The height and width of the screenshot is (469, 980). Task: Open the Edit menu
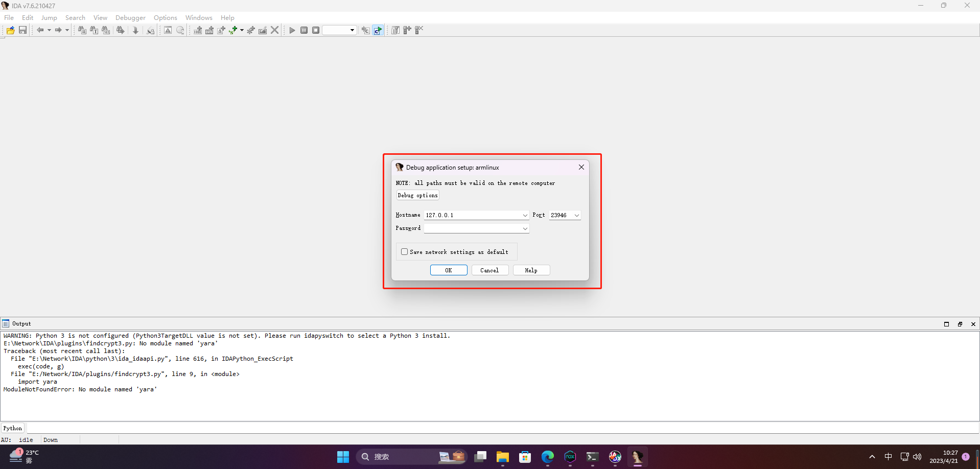[x=28, y=17]
